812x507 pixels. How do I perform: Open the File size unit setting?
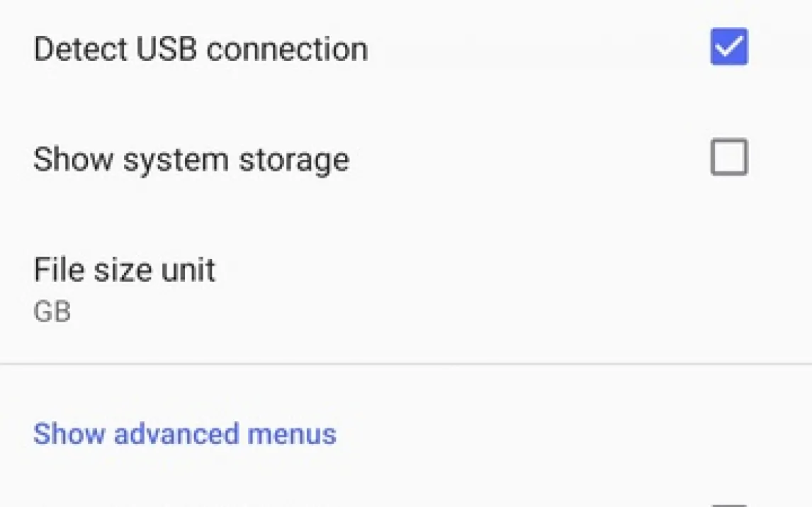click(124, 270)
